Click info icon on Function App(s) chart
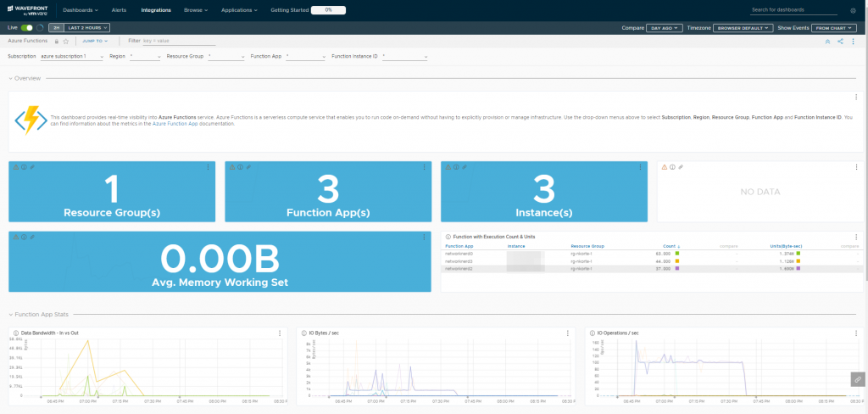The height and width of the screenshot is (414, 868). [x=240, y=167]
